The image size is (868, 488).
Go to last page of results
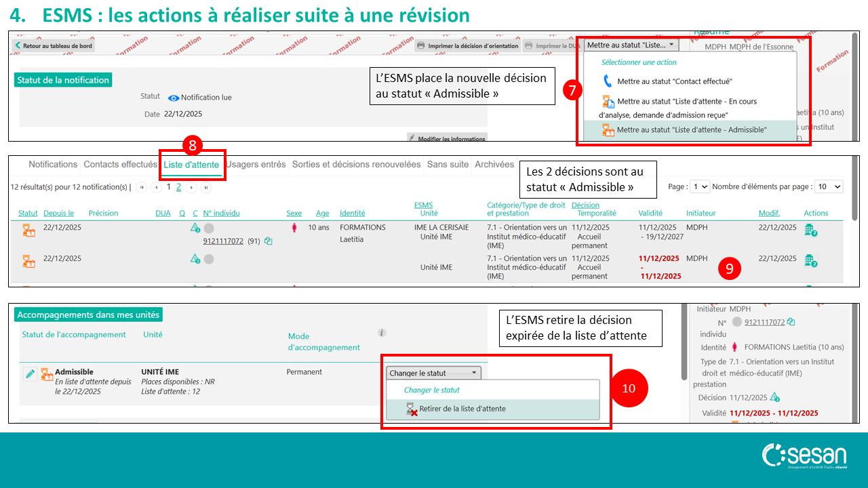pyautogui.click(x=205, y=187)
